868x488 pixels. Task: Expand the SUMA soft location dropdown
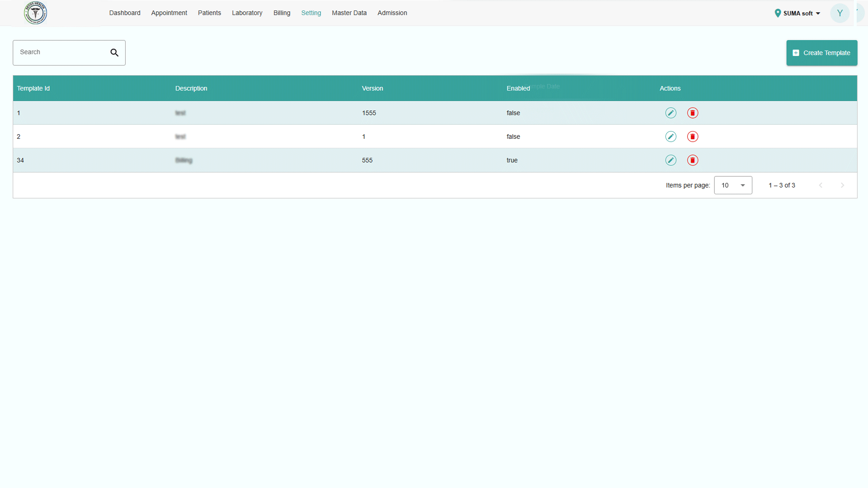(x=818, y=14)
